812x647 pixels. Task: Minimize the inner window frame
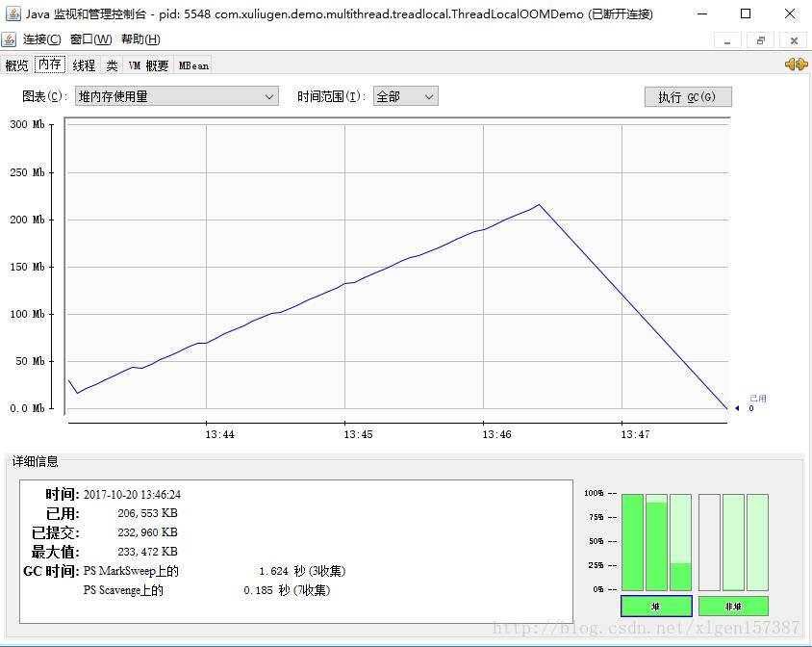[x=727, y=40]
